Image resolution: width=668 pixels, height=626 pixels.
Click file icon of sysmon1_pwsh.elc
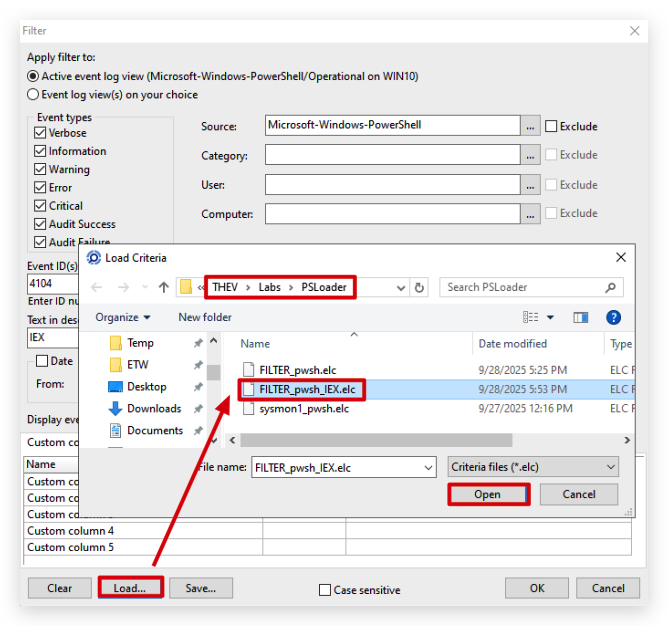(x=248, y=409)
